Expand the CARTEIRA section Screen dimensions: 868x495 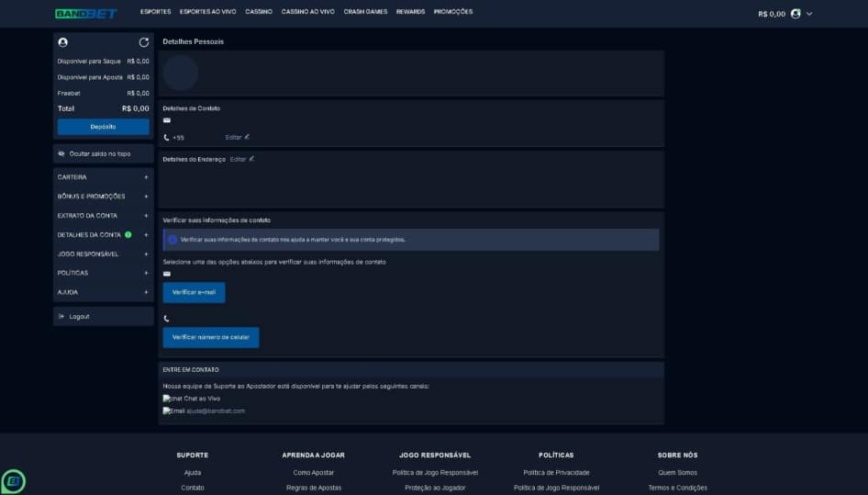[x=104, y=177]
